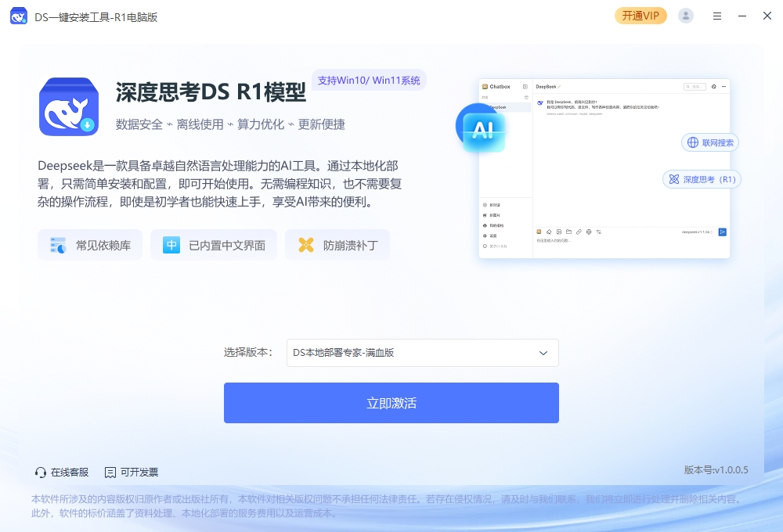This screenshot has height=532, width=783.
Task: Click the 开通VIP button
Action: pyautogui.click(x=640, y=16)
